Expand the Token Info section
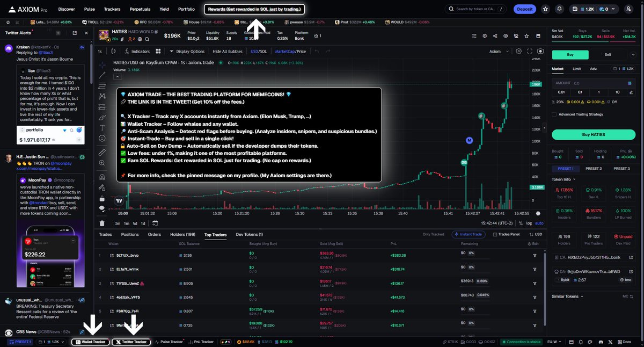The image size is (644, 347). click(564, 179)
